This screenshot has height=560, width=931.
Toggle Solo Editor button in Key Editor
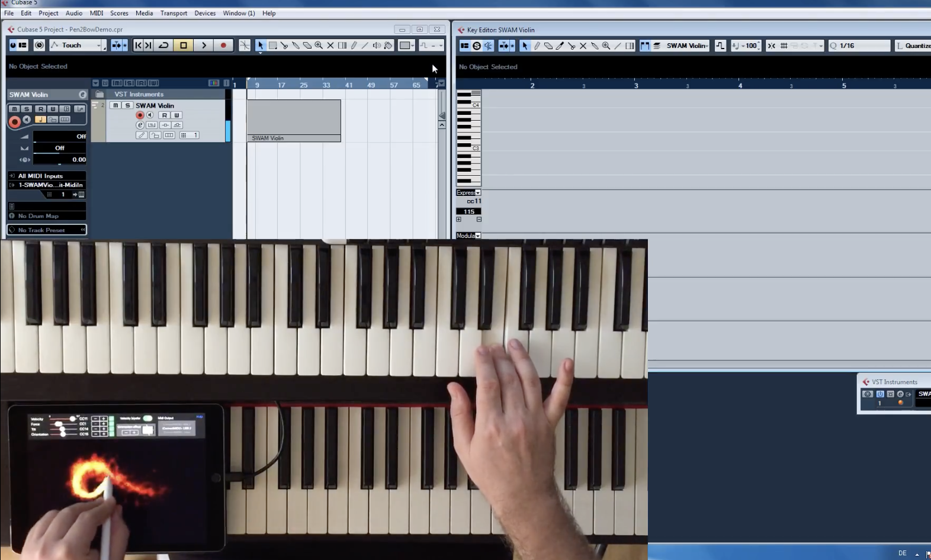tap(476, 46)
